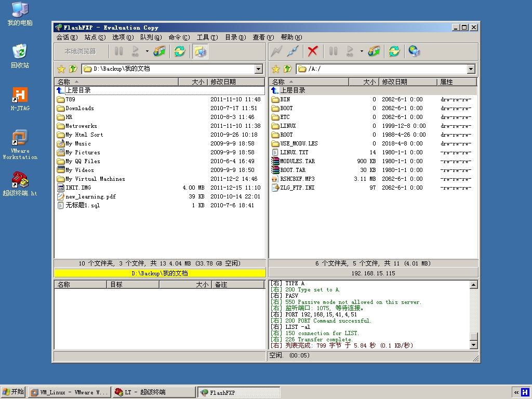Select the remote RSHCBXF.MP3 file

tap(373, 179)
